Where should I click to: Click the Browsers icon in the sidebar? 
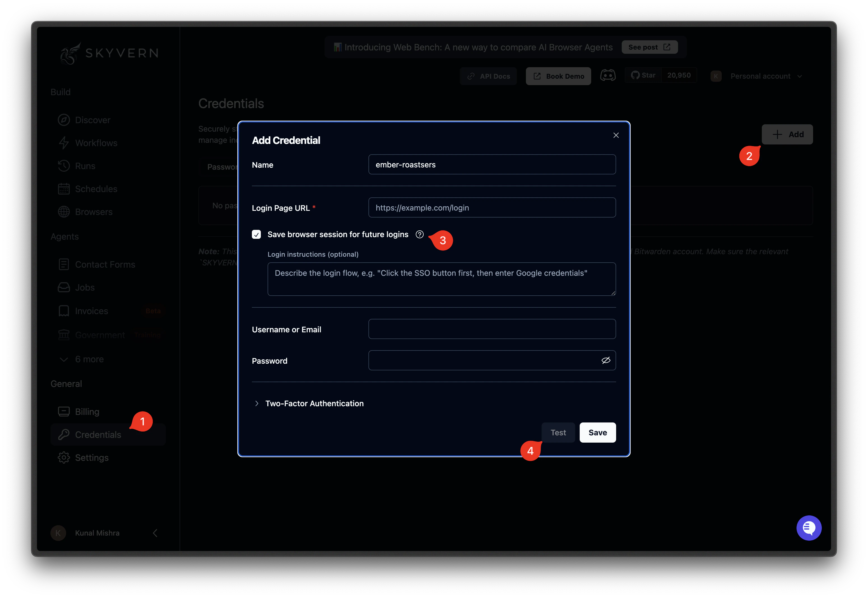(64, 212)
